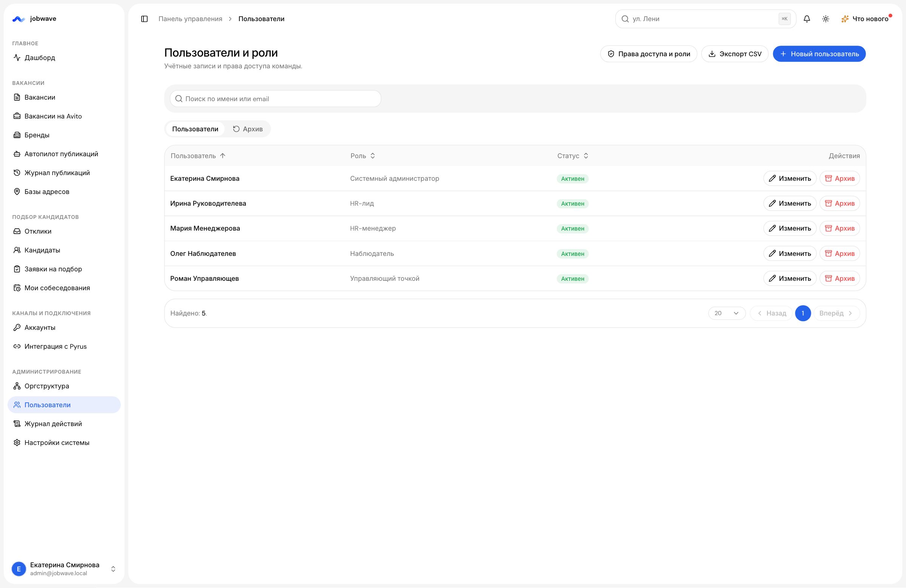The width and height of the screenshot is (906, 588).
Task: Archive user Ирина Руководителева
Action: tap(840, 203)
